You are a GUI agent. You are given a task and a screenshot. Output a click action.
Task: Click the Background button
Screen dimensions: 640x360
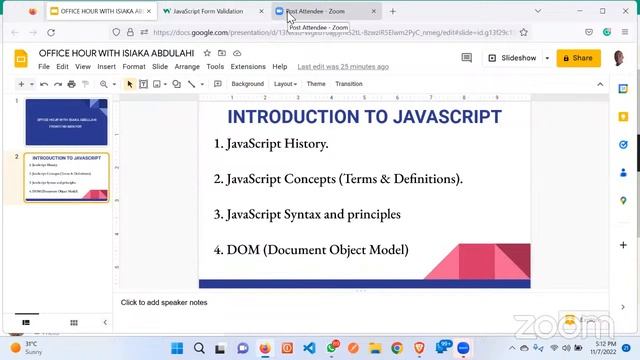(x=247, y=84)
